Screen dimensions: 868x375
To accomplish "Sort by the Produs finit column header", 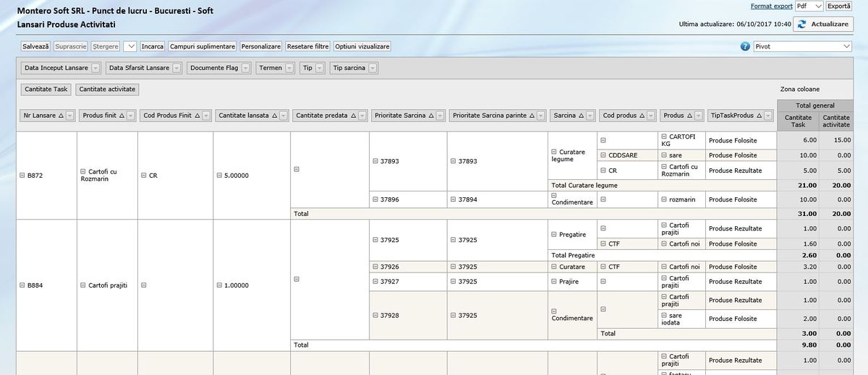I will pos(99,116).
